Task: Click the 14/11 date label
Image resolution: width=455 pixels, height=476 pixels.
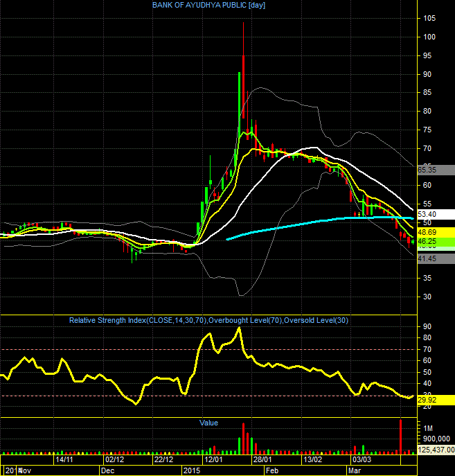Action: point(64,459)
